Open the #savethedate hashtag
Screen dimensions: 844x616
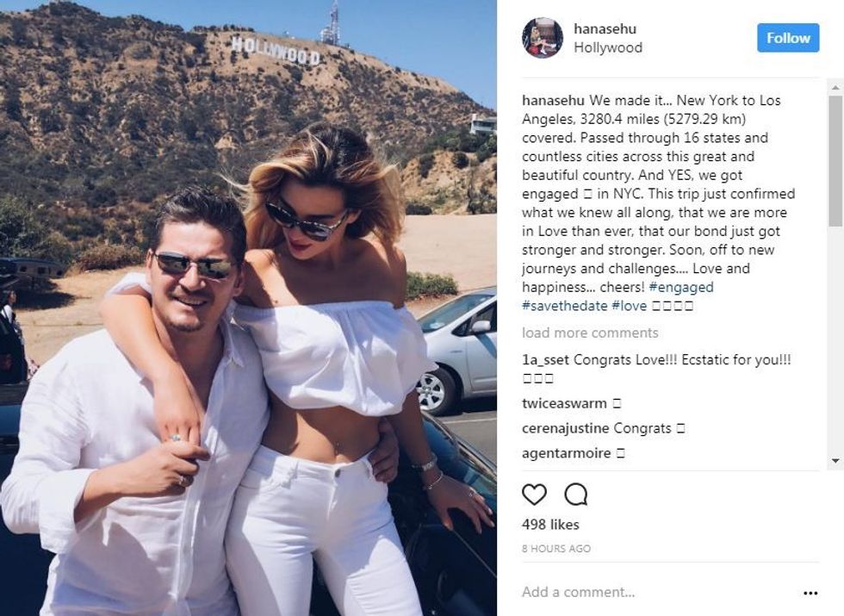[565, 306]
